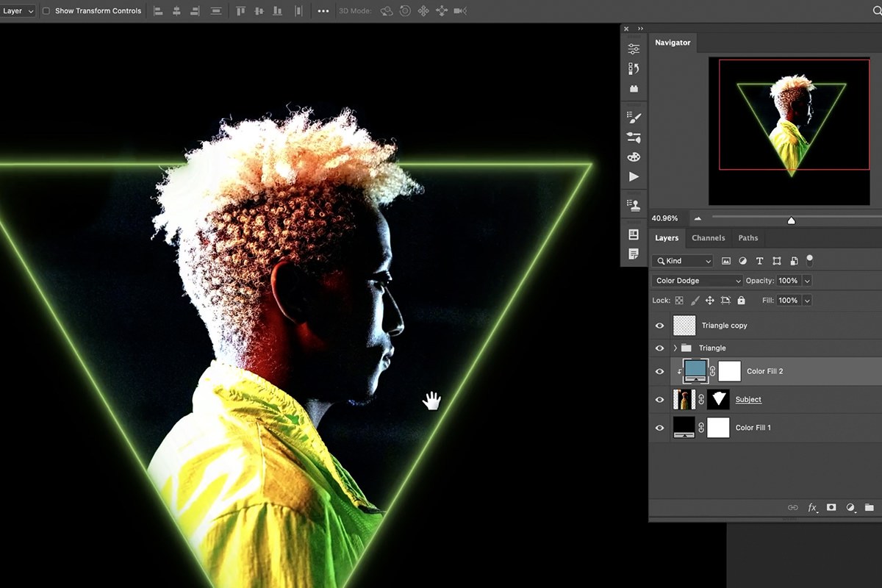Screen dimensions: 882x588
Task: Add a layer mask icon
Action: [x=831, y=507]
